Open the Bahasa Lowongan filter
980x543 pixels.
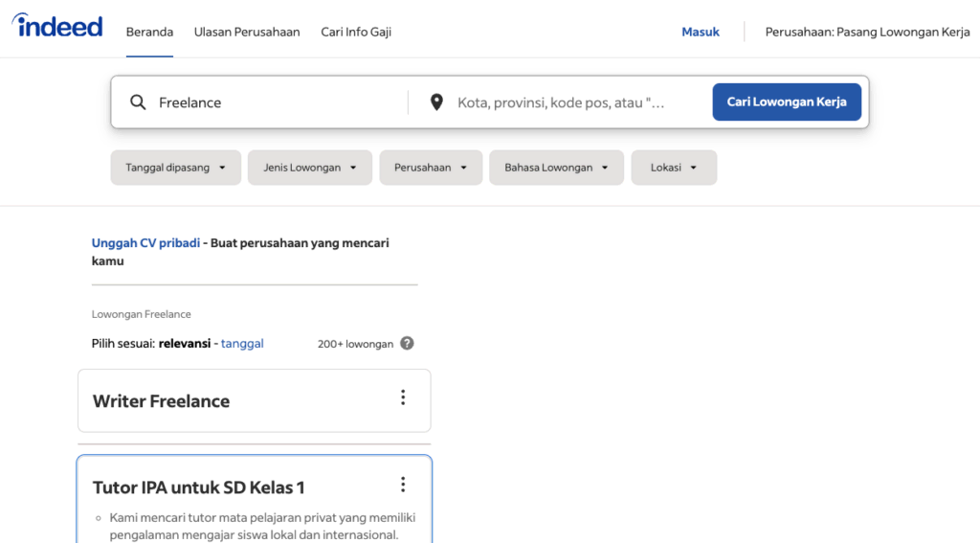pos(556,168)
